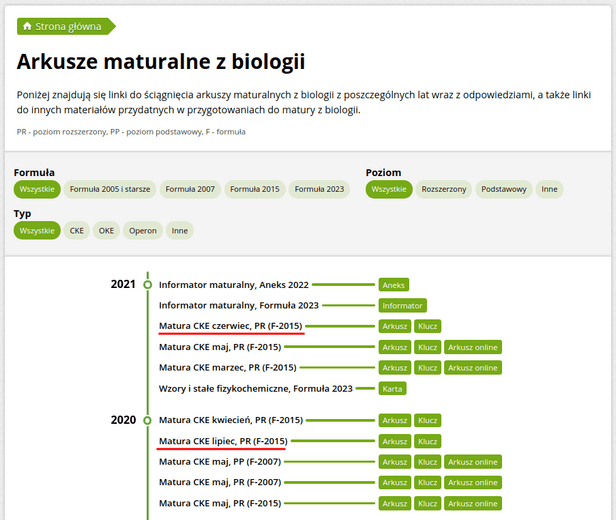The height and width of the screenshot is (520, 616).
Task: Open Arkusz for maj PP (F-2007)
Action: coord(395,462)
